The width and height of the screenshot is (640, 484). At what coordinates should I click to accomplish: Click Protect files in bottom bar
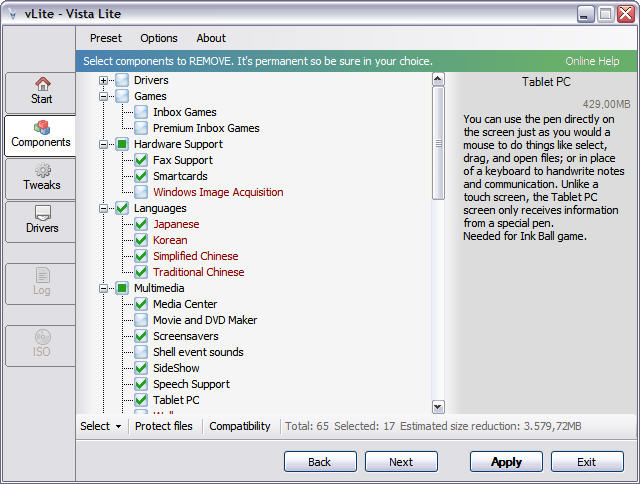[x=164, y=426]
